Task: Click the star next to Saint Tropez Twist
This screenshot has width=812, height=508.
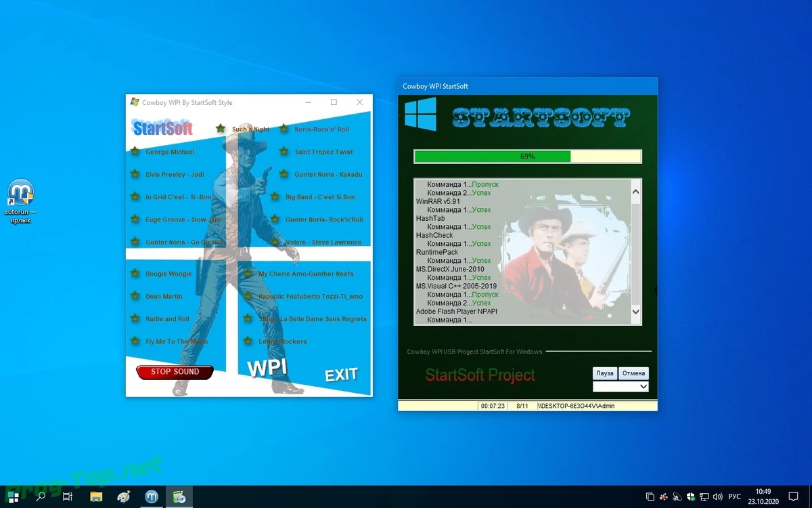Action: pos(284,152)
